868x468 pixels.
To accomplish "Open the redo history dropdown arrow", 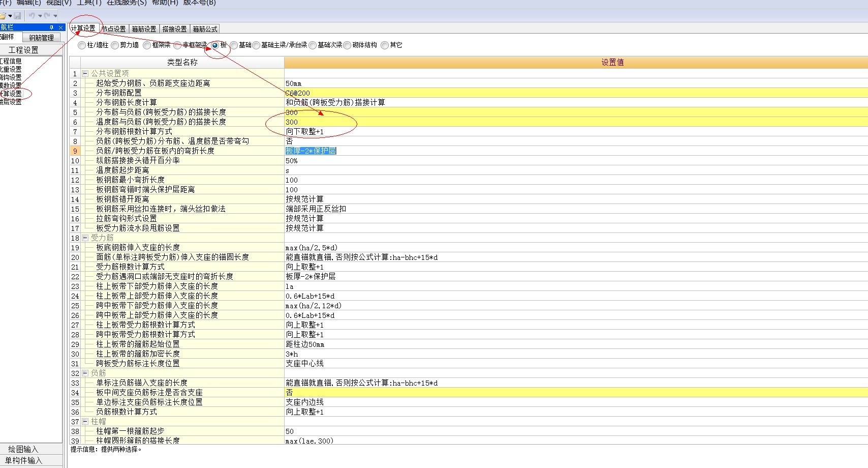I will [x=55, y=16].
